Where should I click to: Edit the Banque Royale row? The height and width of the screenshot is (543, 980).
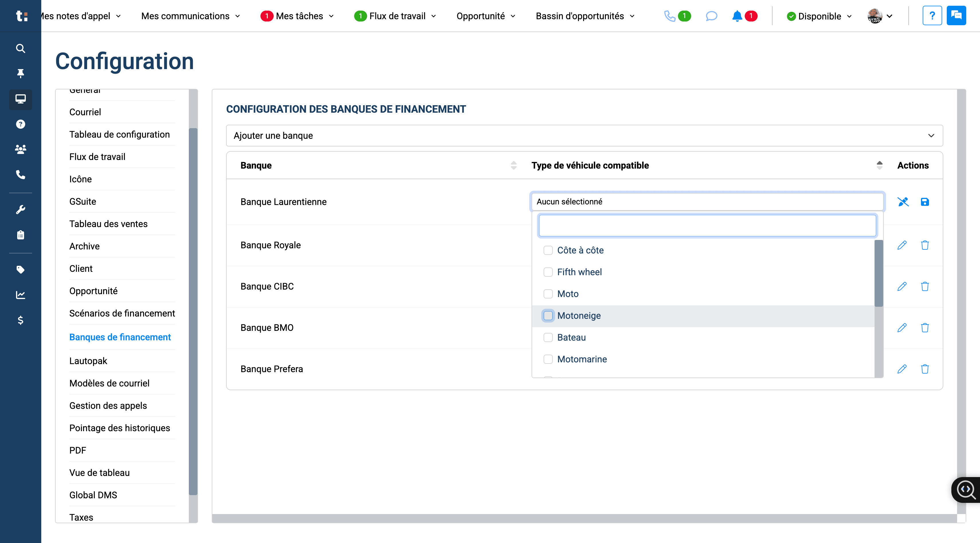902,245
